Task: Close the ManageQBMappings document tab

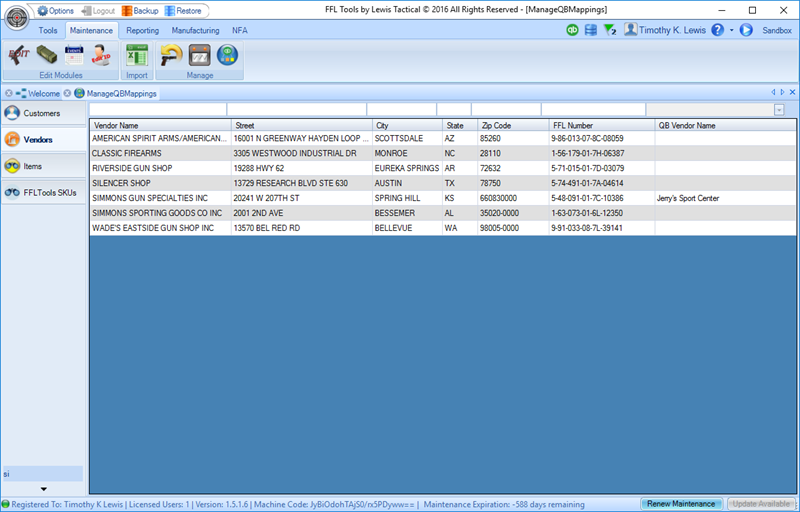Action: coord(67,93)
